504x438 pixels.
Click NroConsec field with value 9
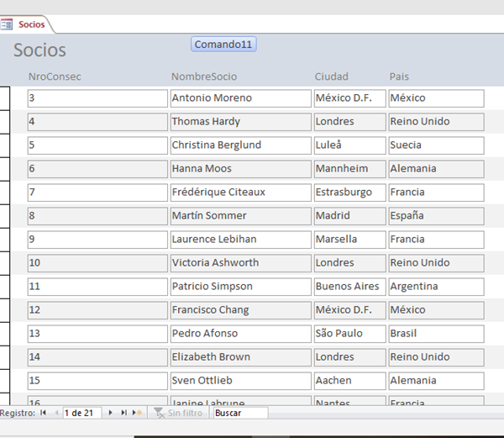pos(97,240)
